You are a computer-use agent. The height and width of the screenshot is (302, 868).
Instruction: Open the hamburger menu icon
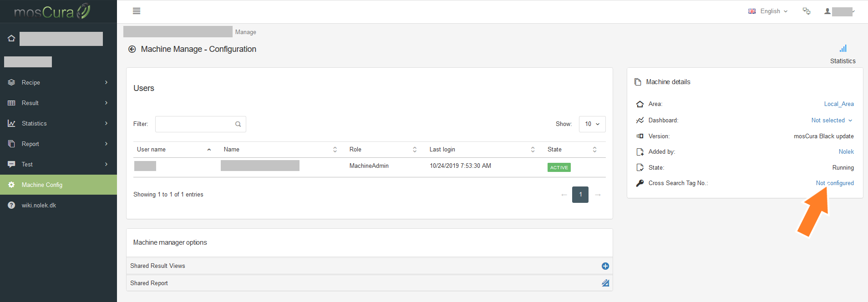[137, 11]
